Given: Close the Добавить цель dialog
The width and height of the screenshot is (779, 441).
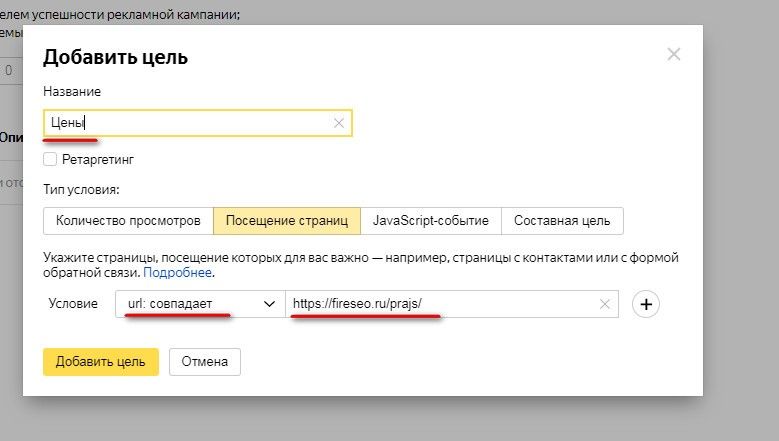Looking at the screenshot, I should (674, 55).
